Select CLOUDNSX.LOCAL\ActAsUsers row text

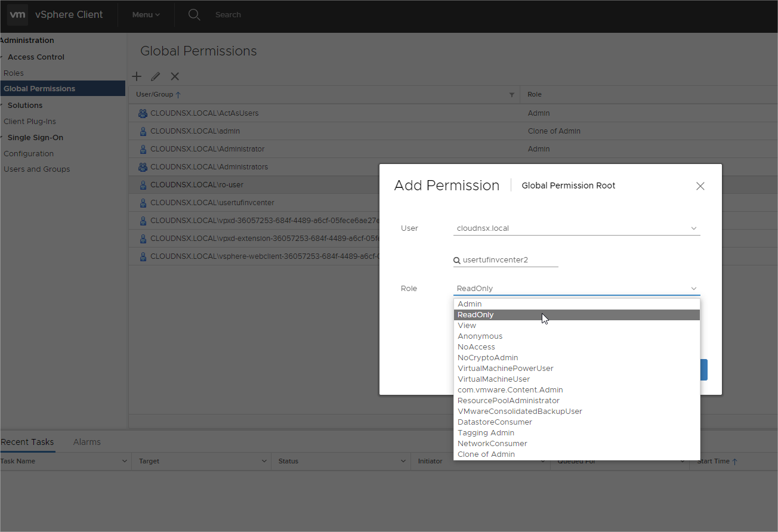[205, 113]
